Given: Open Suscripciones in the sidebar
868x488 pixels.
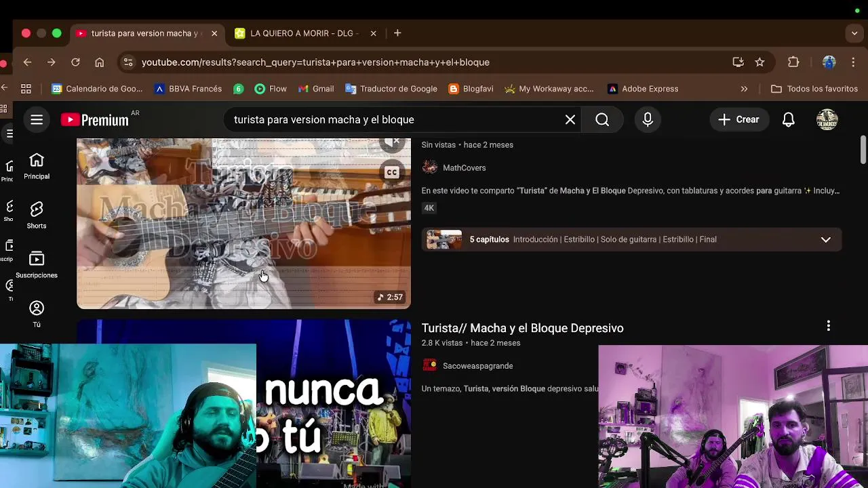Looking at the screenshot, I should (37, 265).
